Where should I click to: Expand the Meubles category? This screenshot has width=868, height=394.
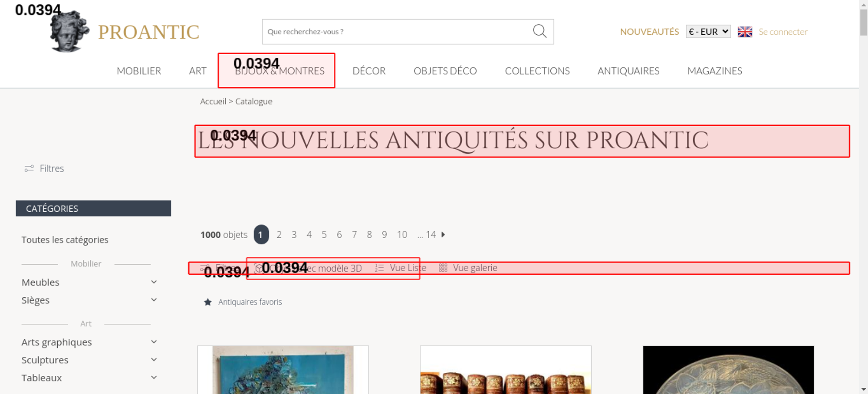pyautogui.click(x=154, y=282)
